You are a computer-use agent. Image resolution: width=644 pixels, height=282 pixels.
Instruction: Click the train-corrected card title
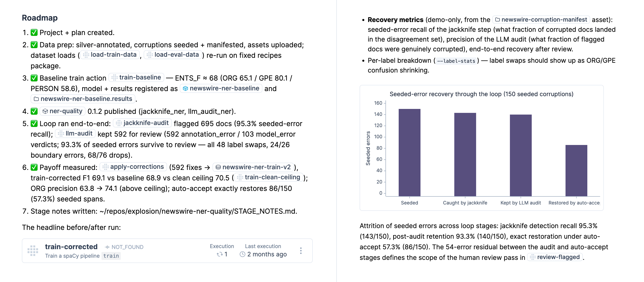71,247
